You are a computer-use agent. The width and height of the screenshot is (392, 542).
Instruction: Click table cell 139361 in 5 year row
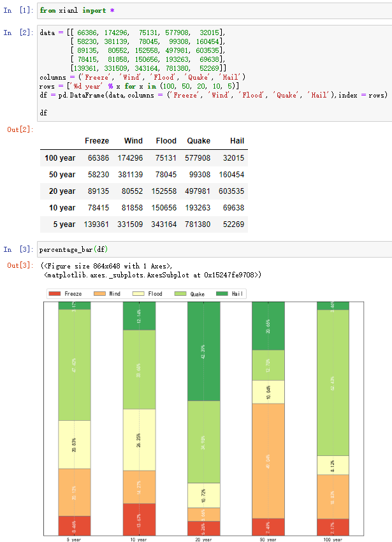tap(96, 224)
